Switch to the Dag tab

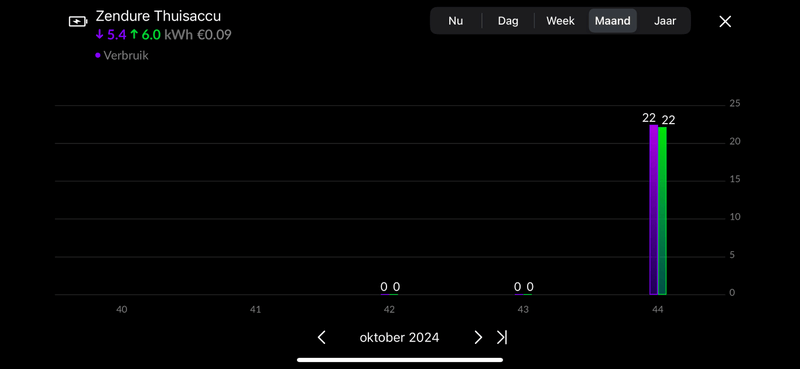pyautogui.click(x=508, y=21)
